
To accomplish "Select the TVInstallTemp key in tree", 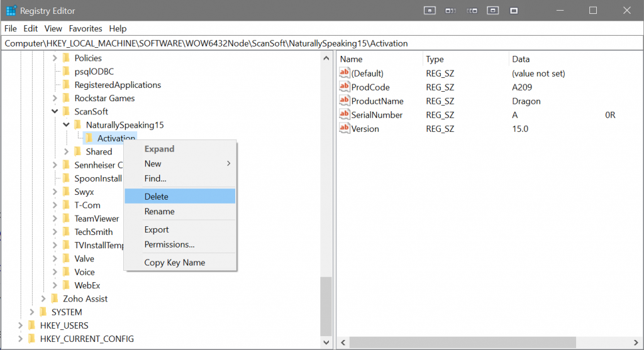I will (x=99, y=245).
